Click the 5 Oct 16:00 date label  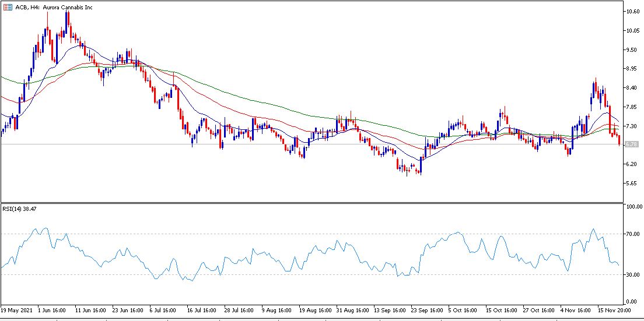pyautogui.click(x=463, y=311)
